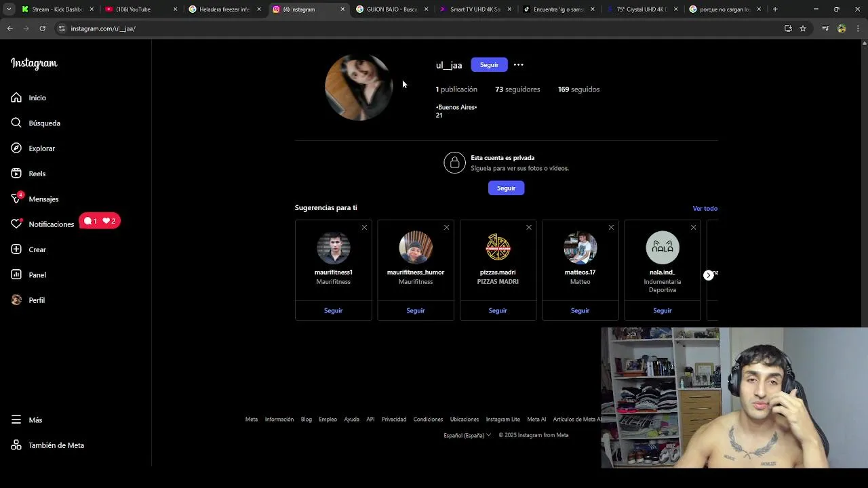This screenshot has height=488, width=868.
Task: Open Panel dashboard icon
Action: click(16, 274)
